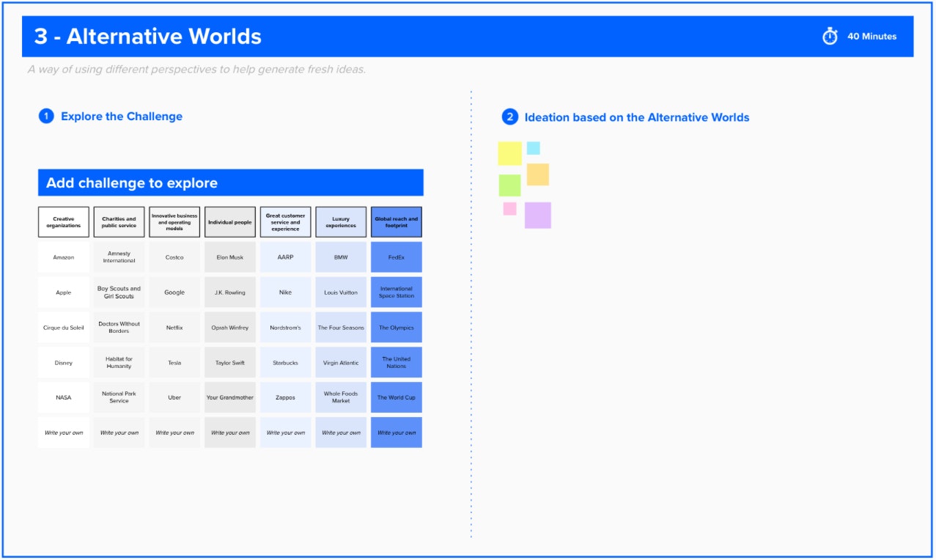Click 'The Four Seasons' cell

[341, 328]
